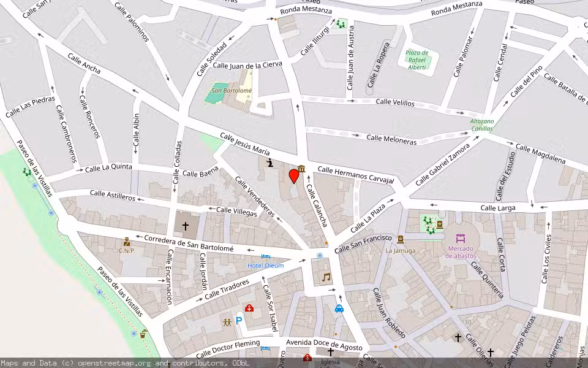Image resolution: width=588 pixels, height=368 pixels.
Task: Select the museum icon beside Calle Calancha
Action: (301, 169)
